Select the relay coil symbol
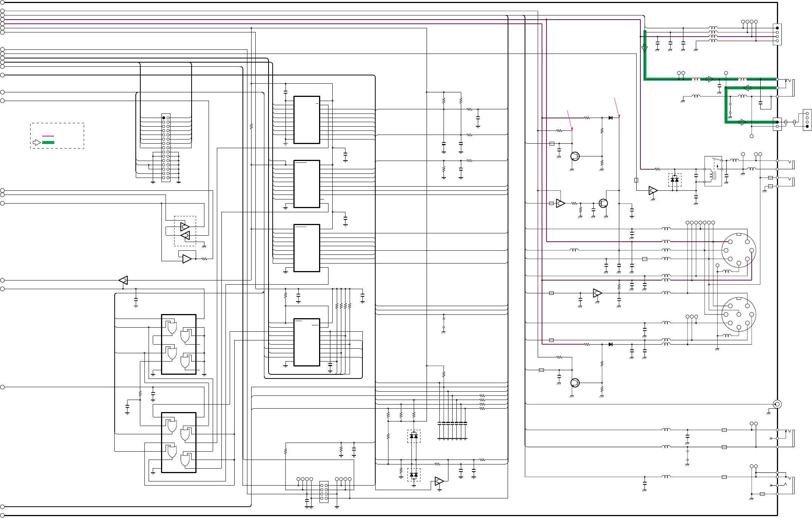This screenshot has height=518, width=812. pos(712,175)
